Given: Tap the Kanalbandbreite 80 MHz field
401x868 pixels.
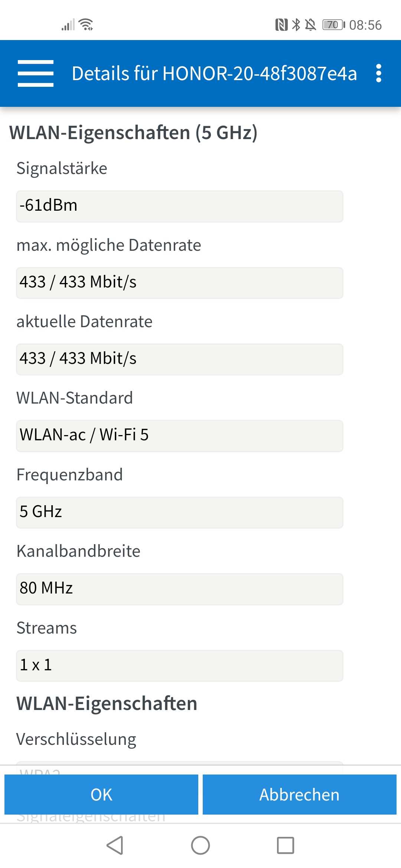Looking at the screenshot, I should click(x=179, y=589).
